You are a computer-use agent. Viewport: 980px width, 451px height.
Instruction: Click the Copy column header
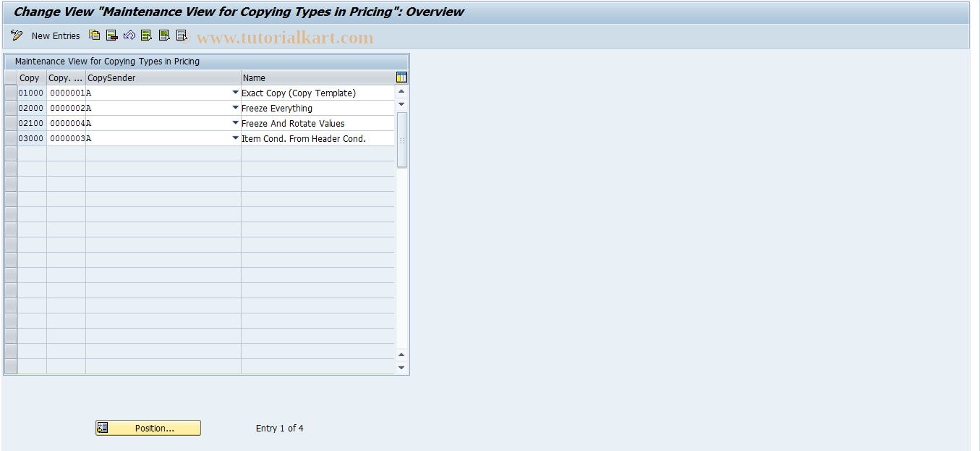(32, 77)
